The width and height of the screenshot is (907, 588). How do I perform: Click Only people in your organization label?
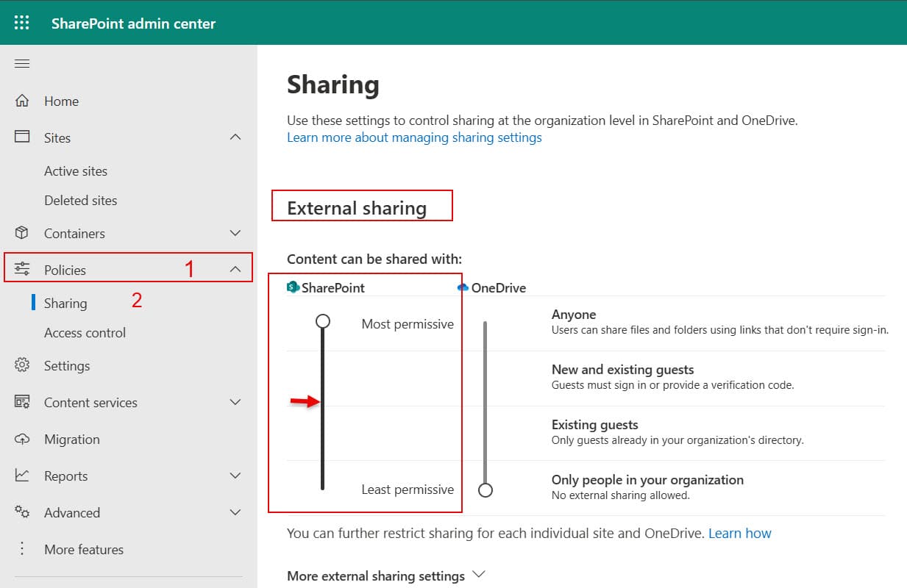coord(647,480)
